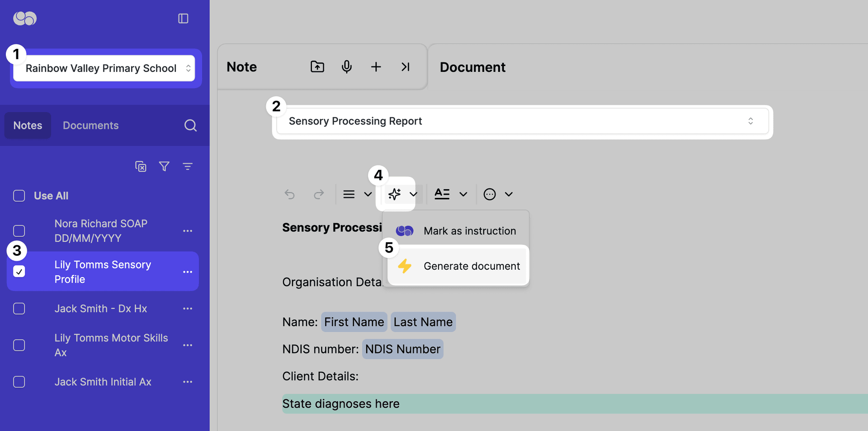Check the Jack Smith - Dx Hx checkbox
The width and height of the screenshot is (868, 431).
click(x=19, y=309)
